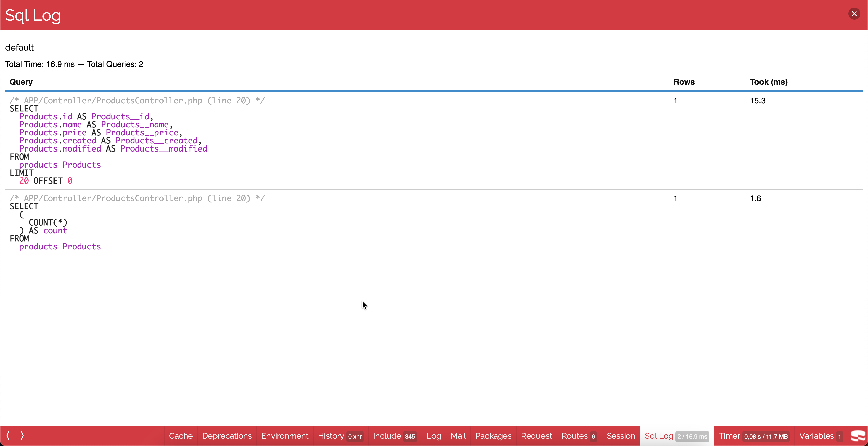Go to next panel with right arrow
Screen dimensions: 868x446
[22, 435]
